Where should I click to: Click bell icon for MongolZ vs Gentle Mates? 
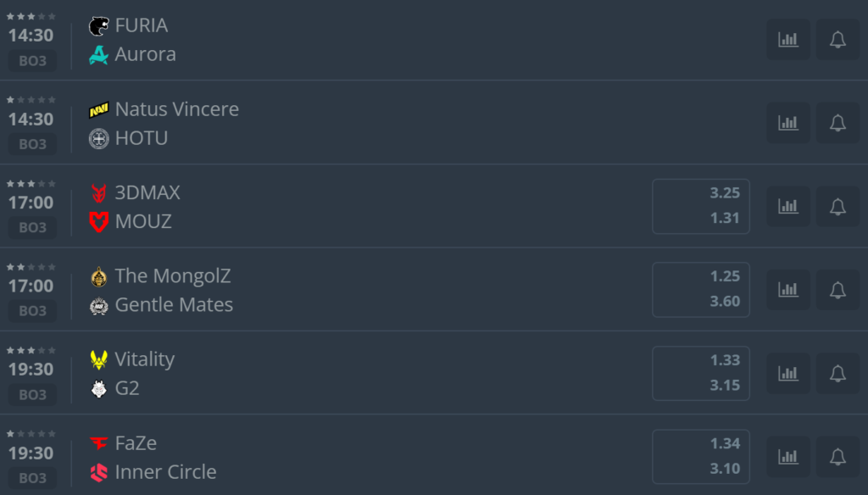click(x=837, y=290)
